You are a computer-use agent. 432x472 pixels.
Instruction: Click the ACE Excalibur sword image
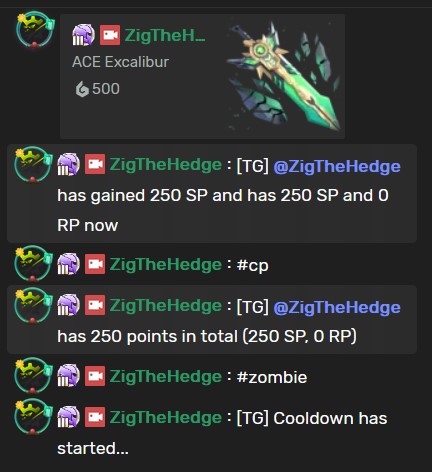tap(283, 77)
